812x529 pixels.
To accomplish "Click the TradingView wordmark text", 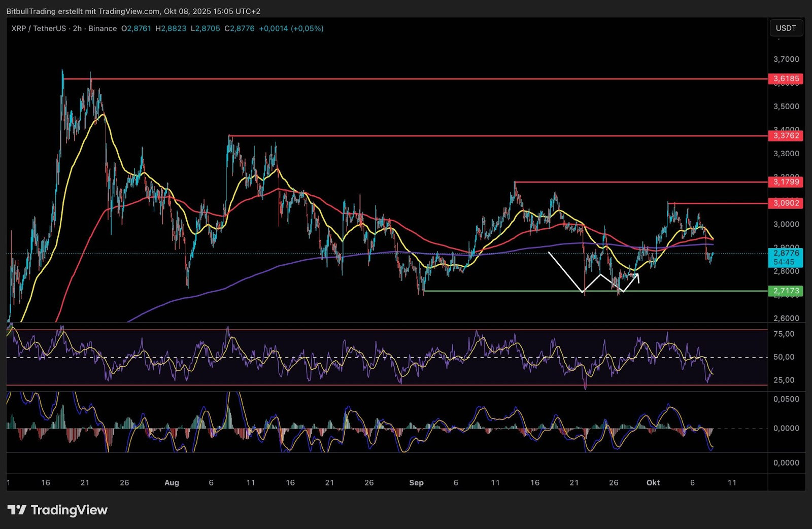I will point(69,510).
